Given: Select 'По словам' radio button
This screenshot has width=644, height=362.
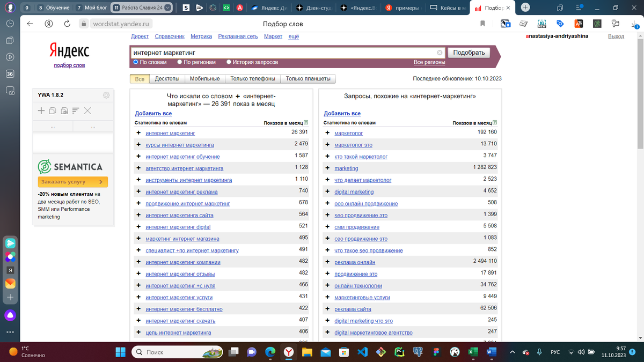Looking at the screenshot, I should 136,62.
